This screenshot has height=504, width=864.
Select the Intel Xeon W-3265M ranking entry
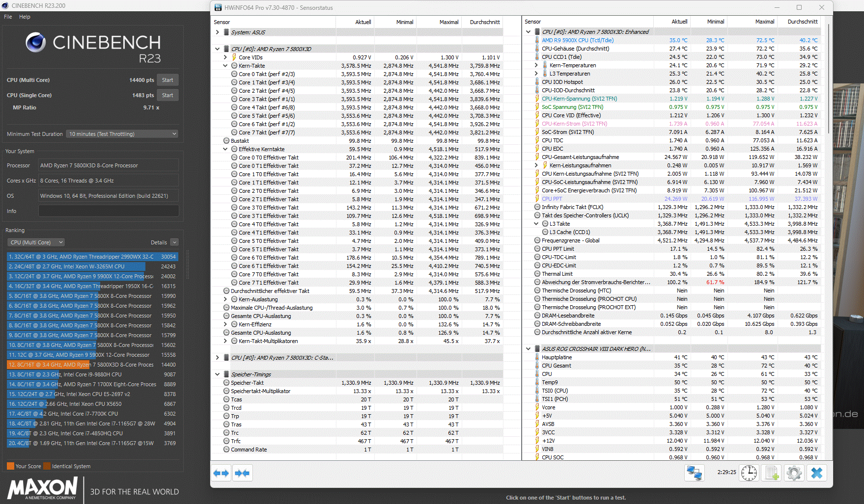tap(92, 266)
